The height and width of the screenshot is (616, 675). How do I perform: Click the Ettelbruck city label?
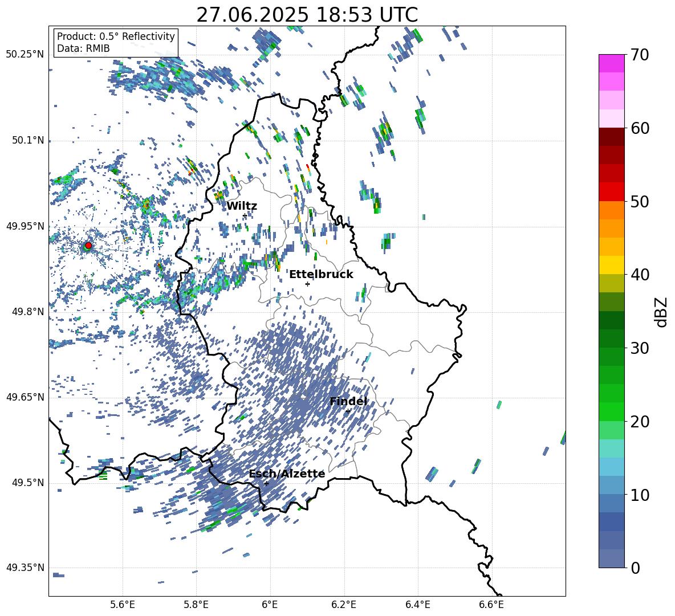click(321, 275)
